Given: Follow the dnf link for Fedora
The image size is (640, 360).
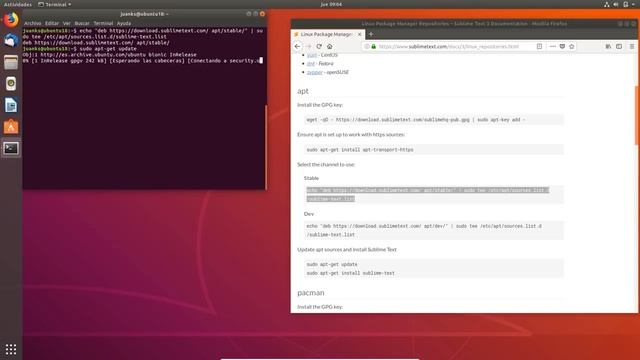Looking at the screenshot, I should (311, 63).
